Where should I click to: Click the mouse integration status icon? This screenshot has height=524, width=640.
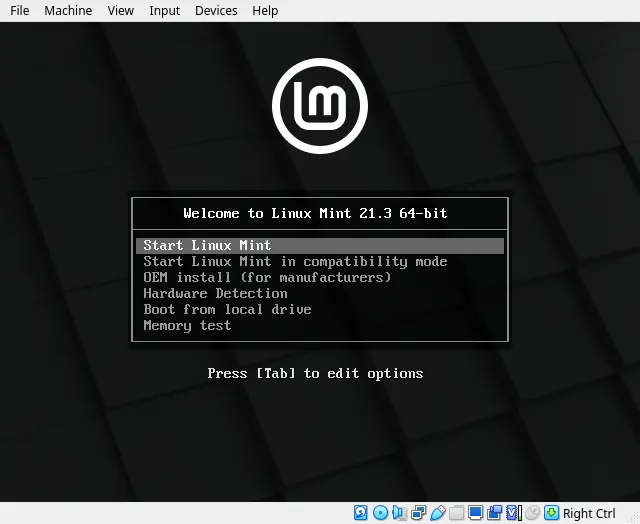tap(532, 513)
